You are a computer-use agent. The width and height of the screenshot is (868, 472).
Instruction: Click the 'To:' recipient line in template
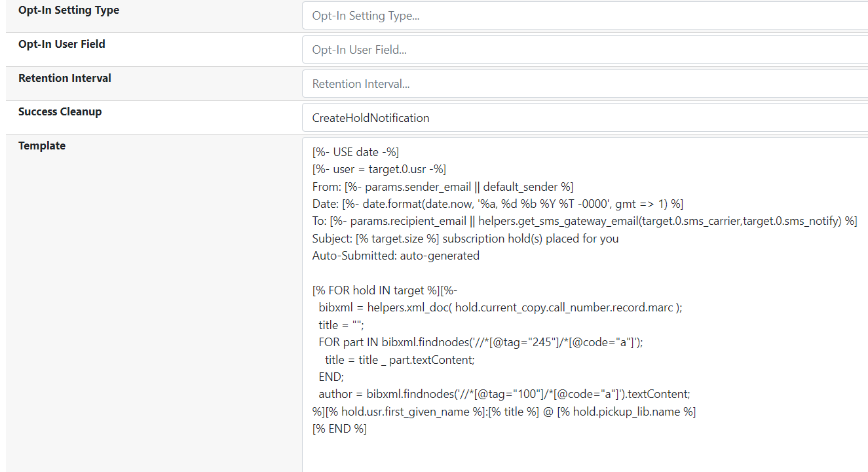point(584,221)
